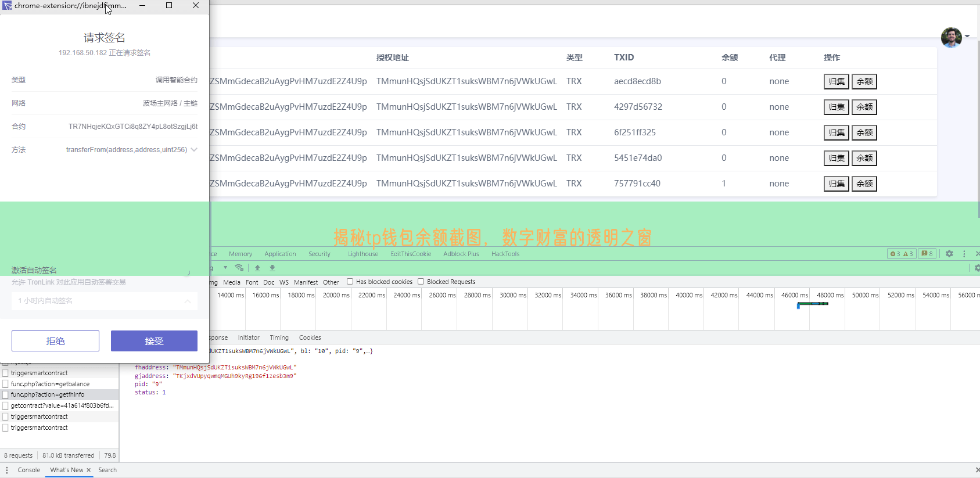
Task: Open the EditThisCookie tab
Action: click(411, 254)
